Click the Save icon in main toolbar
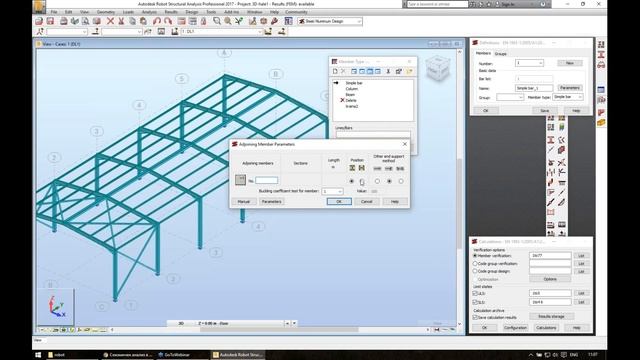Image resolution: width=640 pixels, height=360 pixels. click(x=50, y=21)
